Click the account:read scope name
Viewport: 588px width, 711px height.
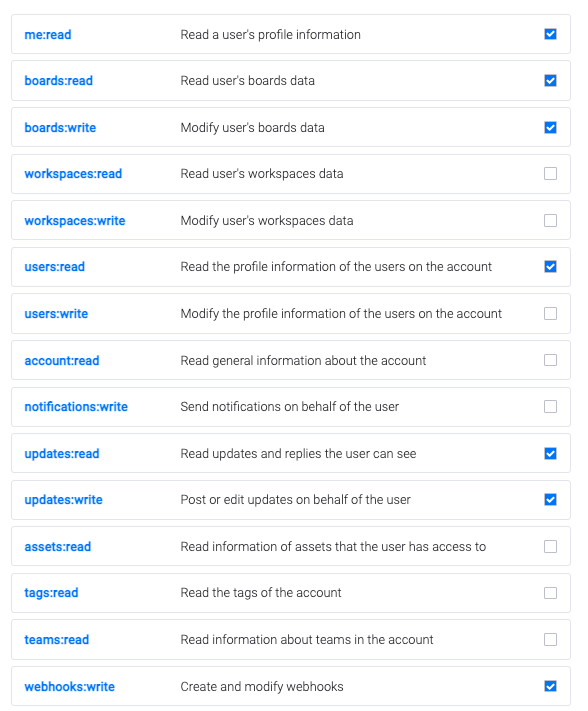coord(62,360)
